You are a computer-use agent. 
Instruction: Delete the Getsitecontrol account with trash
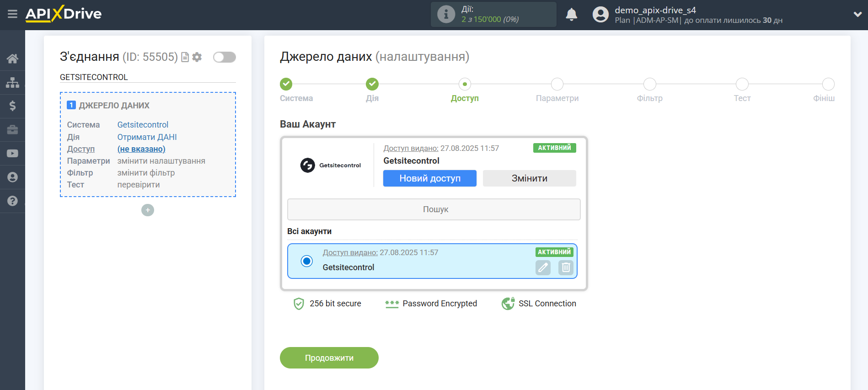coord(566,267)
